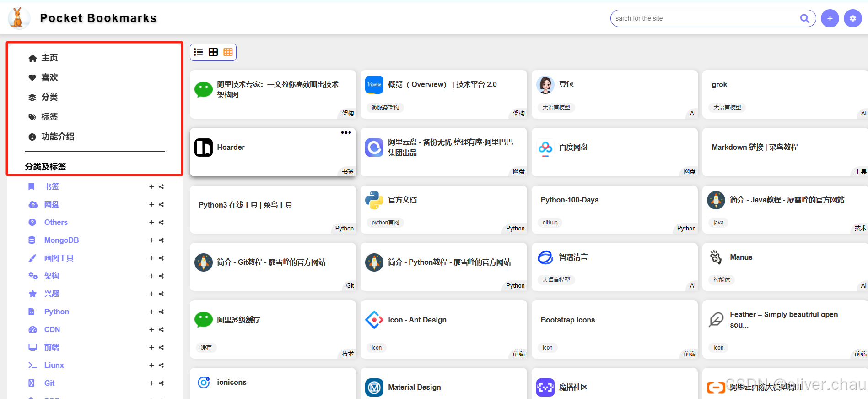Click share icon next to Git category
868x399 pixels.
pos(161,383)
